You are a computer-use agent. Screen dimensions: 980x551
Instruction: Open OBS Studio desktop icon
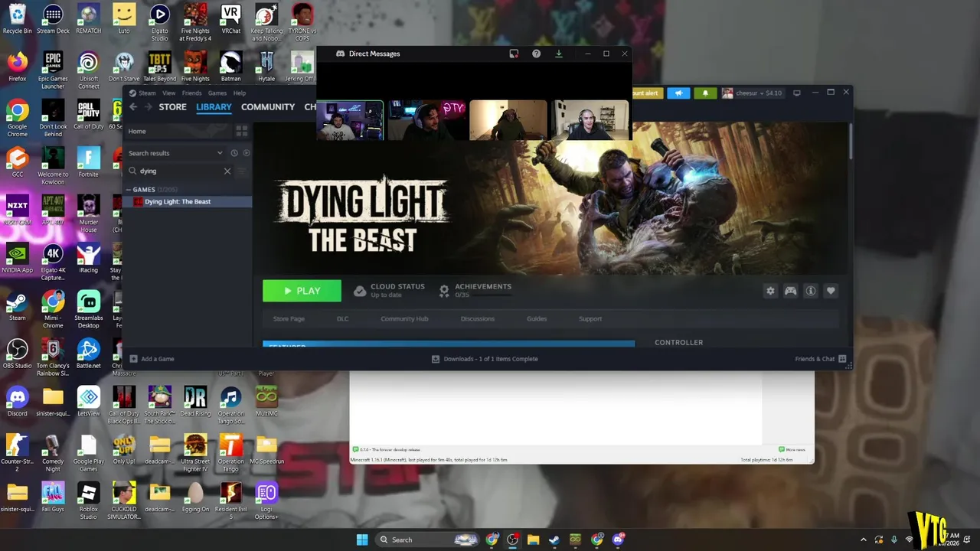click(17, 355)
